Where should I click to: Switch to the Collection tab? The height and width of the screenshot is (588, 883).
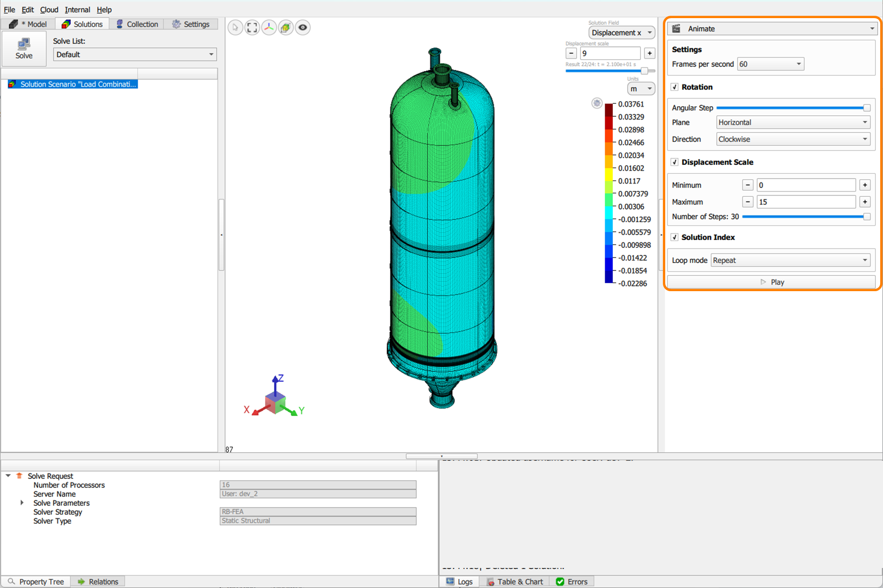click(137, 24)
